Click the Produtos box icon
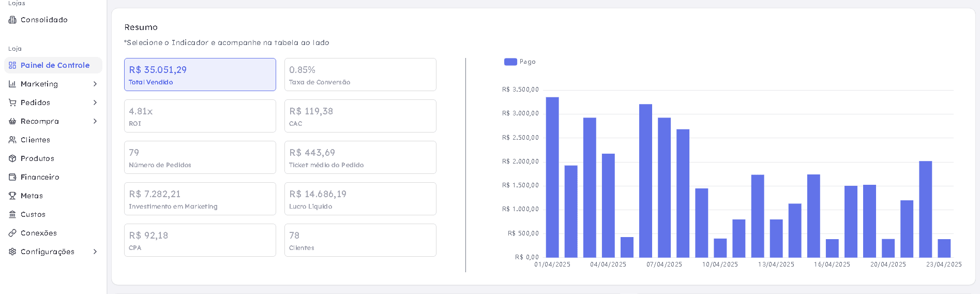Screen dimensions: 980x294 pos(12,158)
